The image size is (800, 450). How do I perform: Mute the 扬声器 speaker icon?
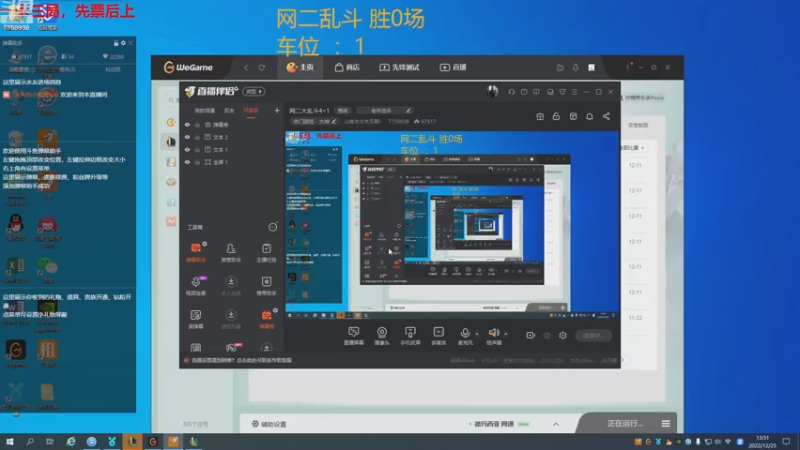coord(493,333)
